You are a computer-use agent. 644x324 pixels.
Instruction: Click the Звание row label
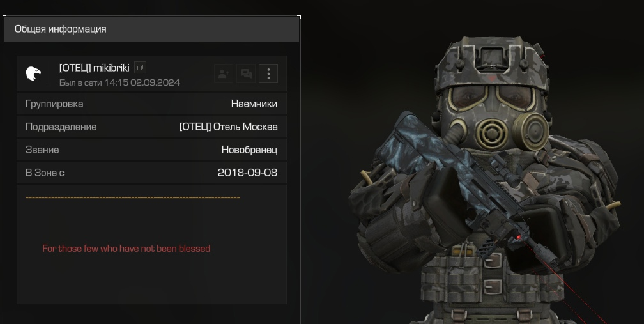click(42, 150)
